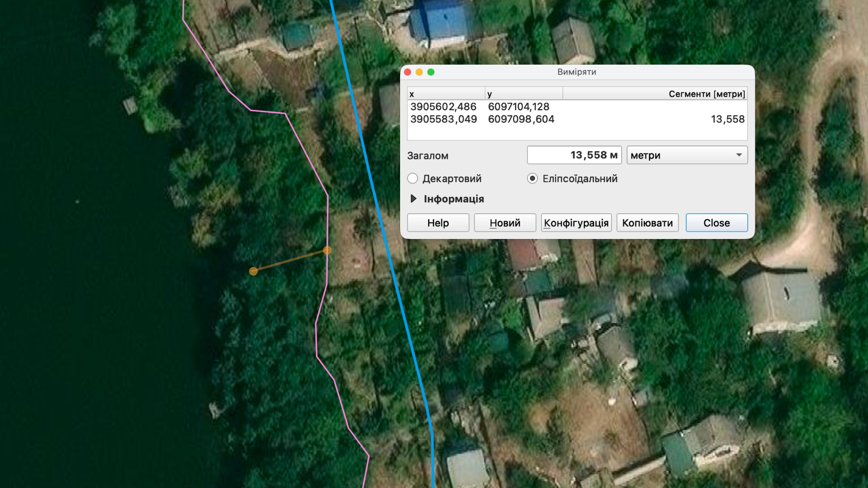Click the Сегменти [метри] column header
868x488 pixels.
[655, 94]
